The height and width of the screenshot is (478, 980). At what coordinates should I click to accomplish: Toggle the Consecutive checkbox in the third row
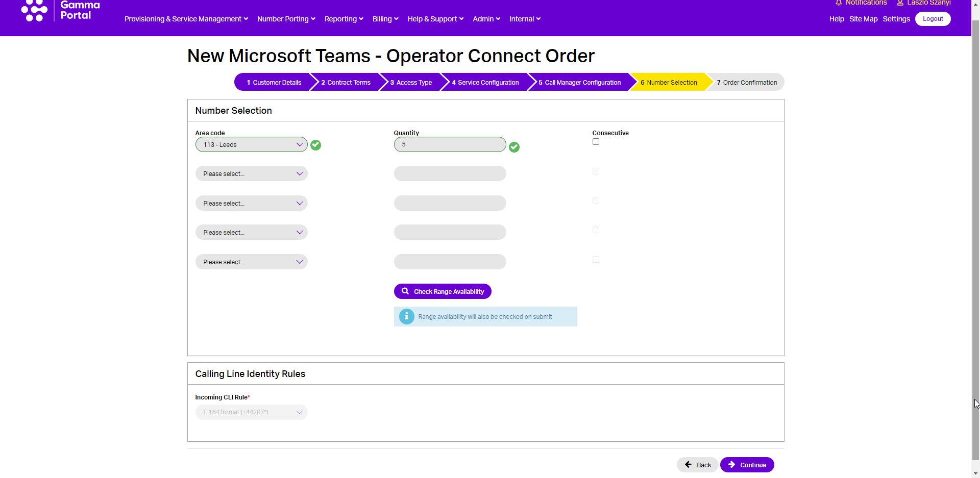pyautogui.click(x=596, y=200)
